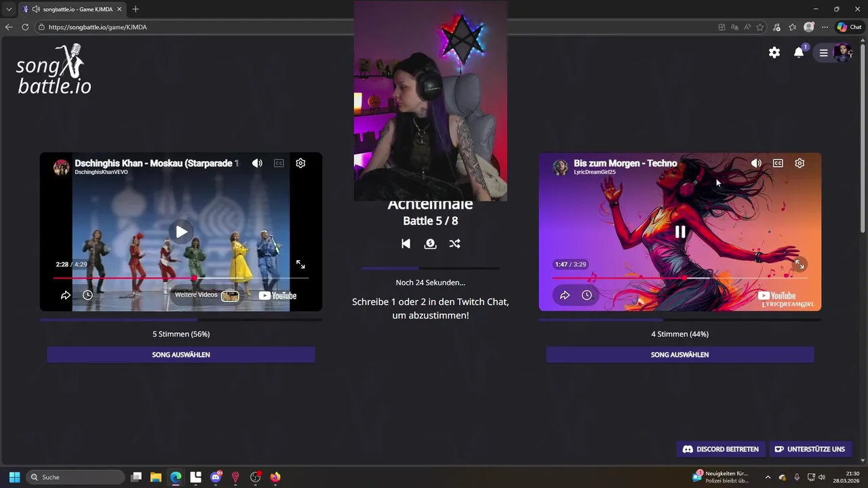Open the tab list dropdown arrow
The width and height of the screenshot is (868, 488).
(x=9, y=9)
